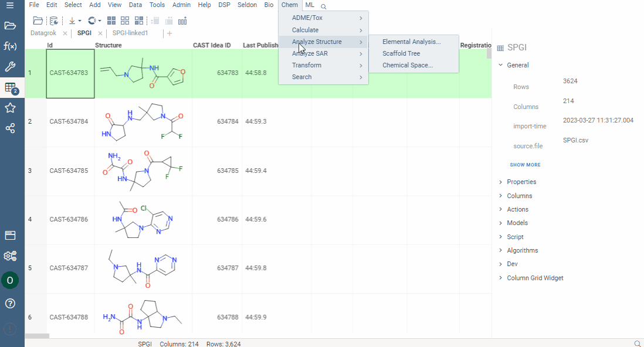This screenshot has height=347, width=644.
Task: Select the first grid layout toolbar icon
Action: click(111, 20)
